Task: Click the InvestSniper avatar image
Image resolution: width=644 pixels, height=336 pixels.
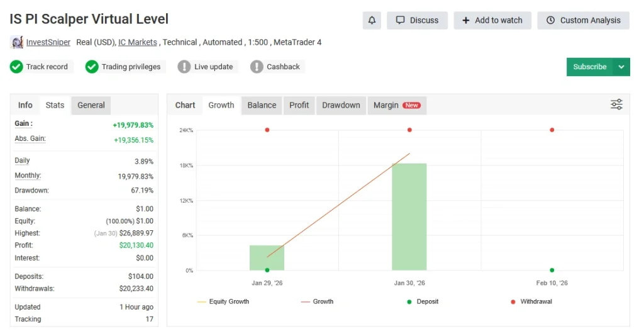Action: click(16, 42)
